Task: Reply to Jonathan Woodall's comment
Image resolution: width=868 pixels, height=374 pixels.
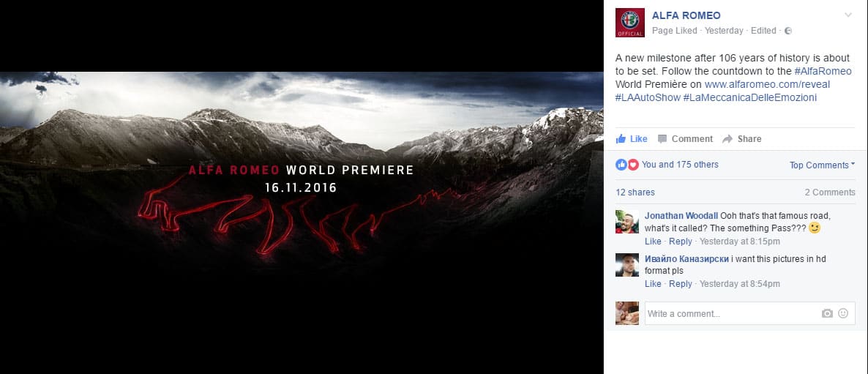Action: point(681,242)
